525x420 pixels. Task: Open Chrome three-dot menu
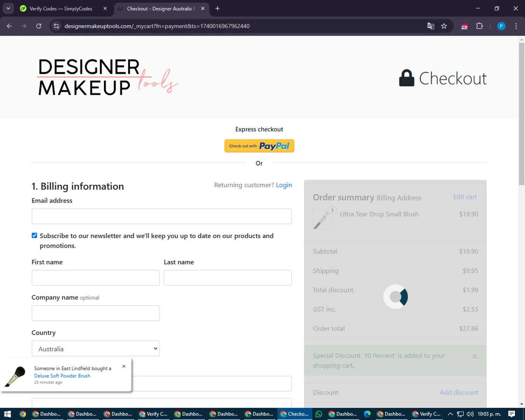(516, 26)
